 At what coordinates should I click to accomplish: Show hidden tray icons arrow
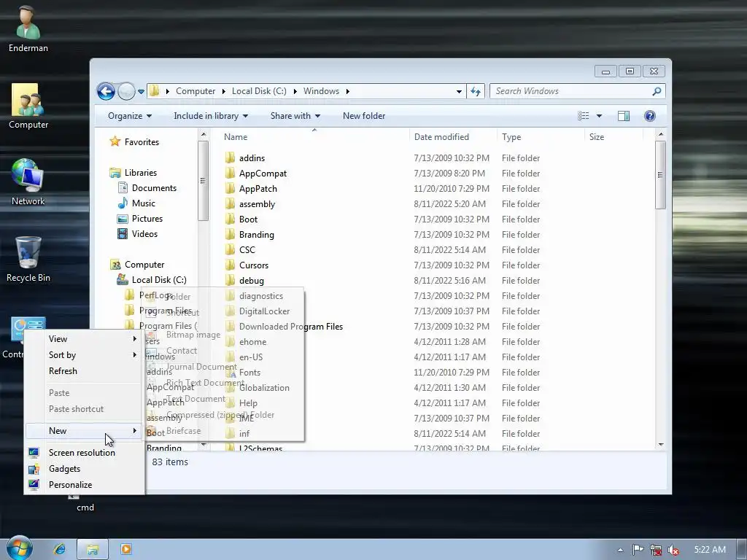[620, 550]
